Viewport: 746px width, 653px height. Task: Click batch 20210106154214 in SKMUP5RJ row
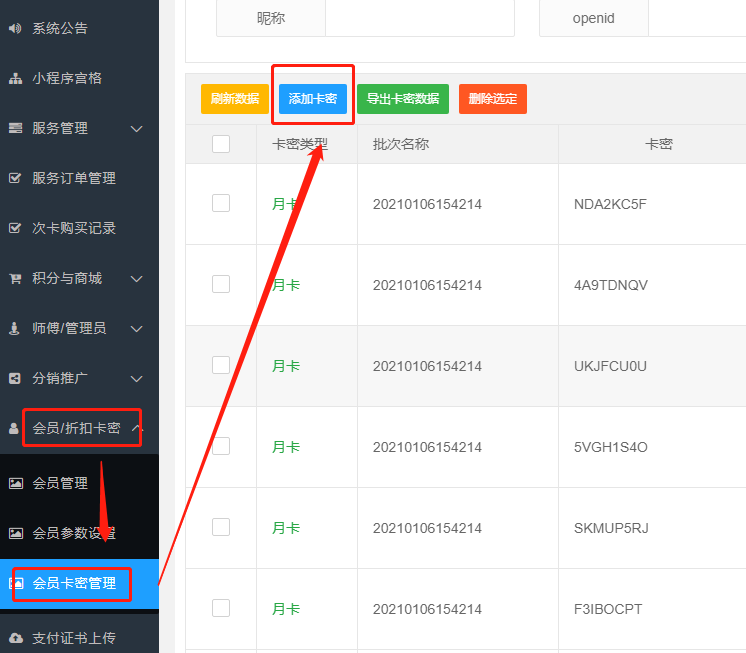[427, 528]
